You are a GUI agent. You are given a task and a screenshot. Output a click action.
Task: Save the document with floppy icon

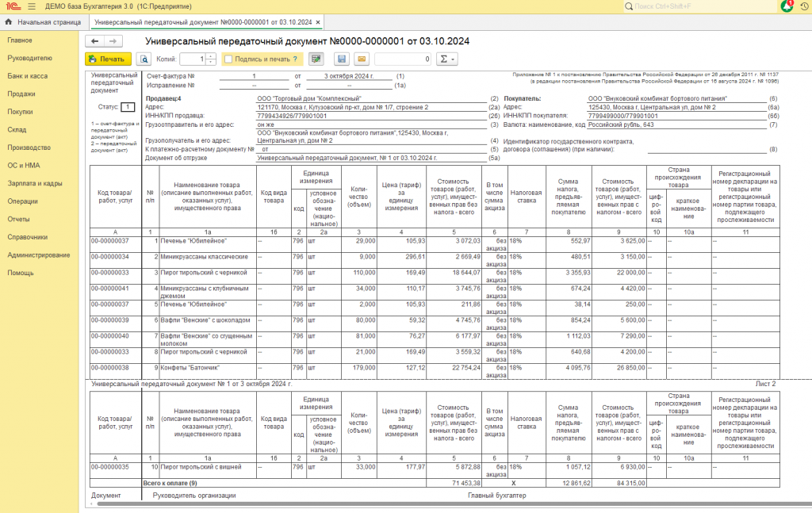coord(342,59)
